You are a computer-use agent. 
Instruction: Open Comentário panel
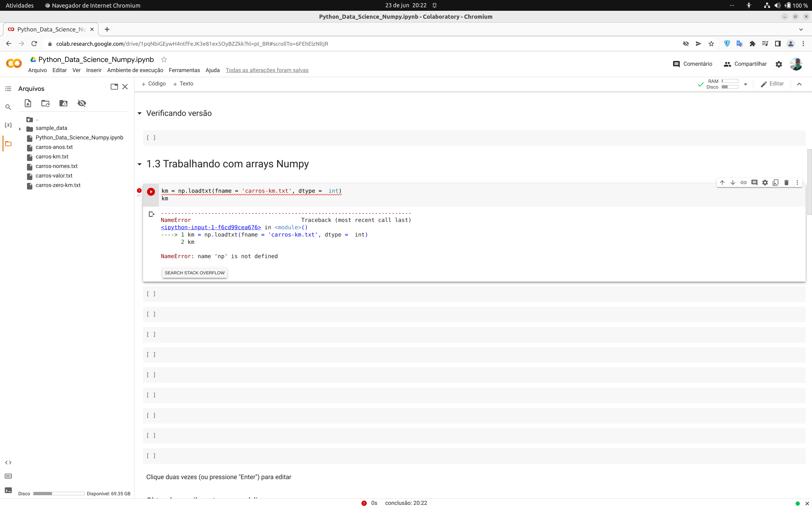[692, 64]
